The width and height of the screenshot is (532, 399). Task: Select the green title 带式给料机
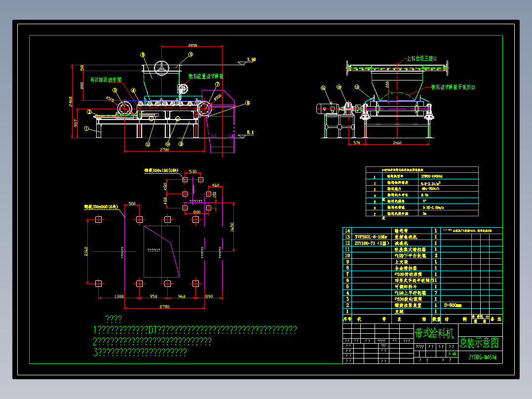(x=434, y=333)
